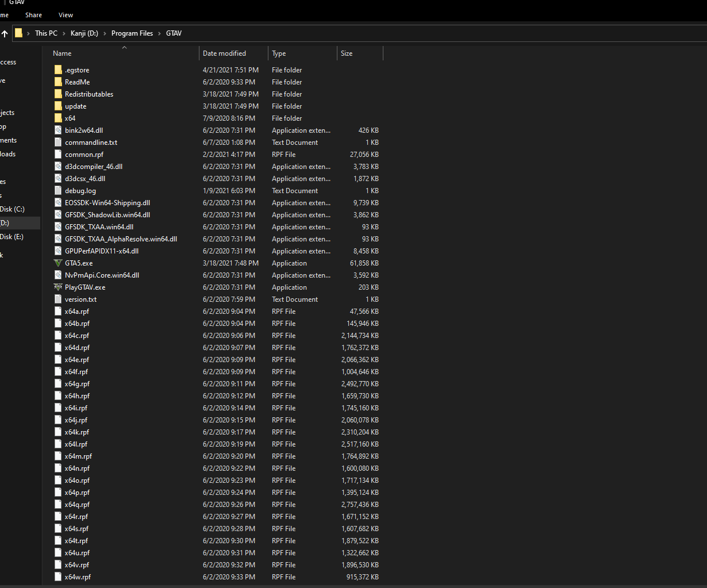707x588 pixels.
Task: Select the bink2w64.dll file icon
Action: tap(57, 130)
